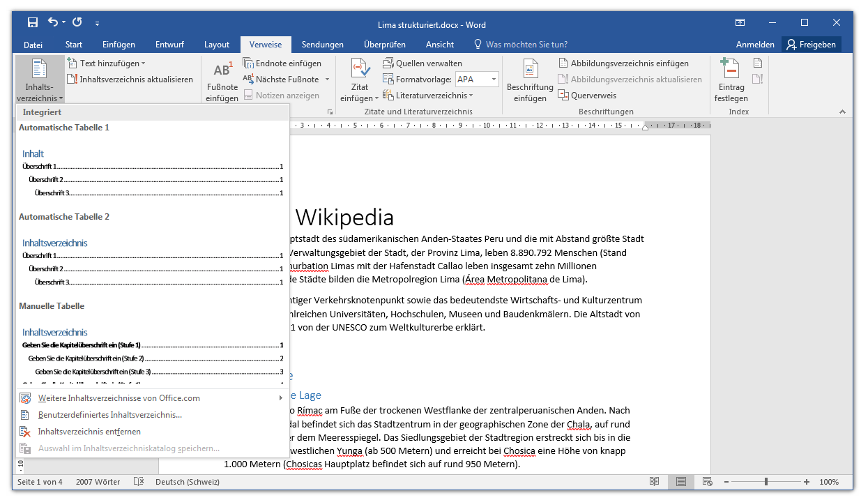
Task: Redo the last action
Action: click(x=77, y=23)
